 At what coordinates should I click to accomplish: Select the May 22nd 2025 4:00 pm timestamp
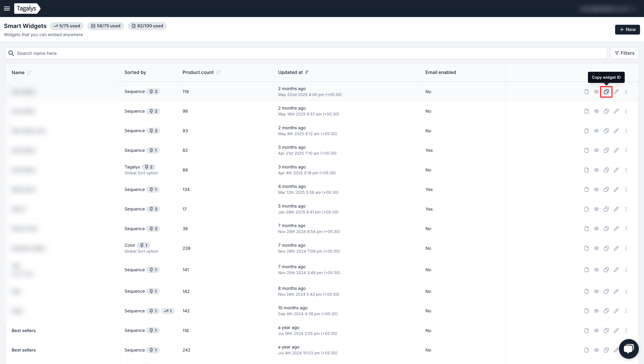[x=310, y=94]
